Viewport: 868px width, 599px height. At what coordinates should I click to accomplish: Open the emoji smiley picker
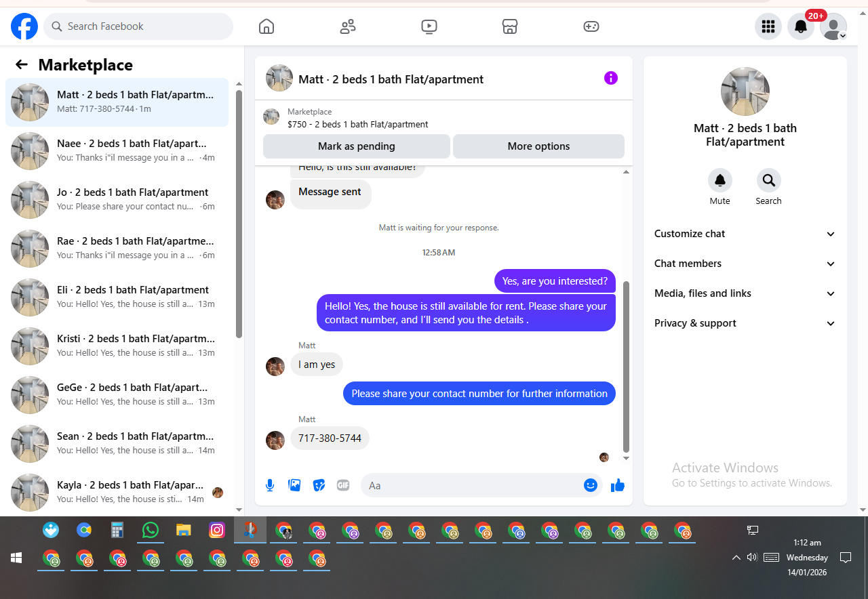point(591,485)
